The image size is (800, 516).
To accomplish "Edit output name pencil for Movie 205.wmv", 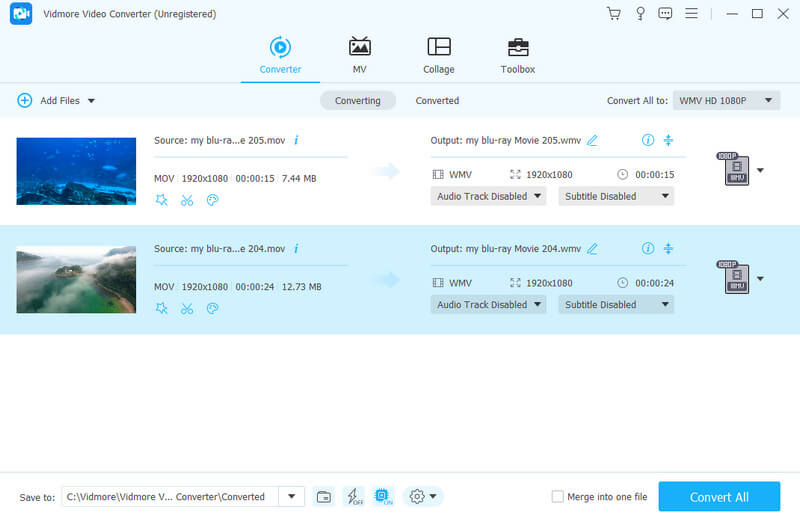I will (592, 141).
